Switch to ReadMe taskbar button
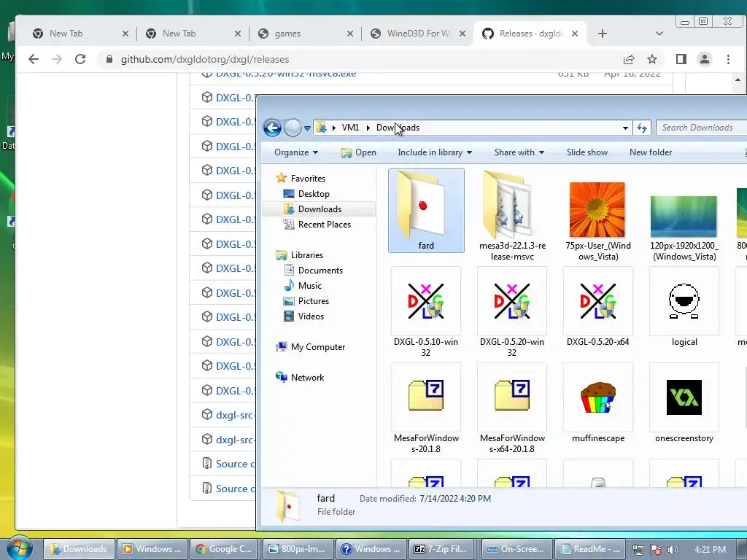747x560 pixels. (589, 549)
